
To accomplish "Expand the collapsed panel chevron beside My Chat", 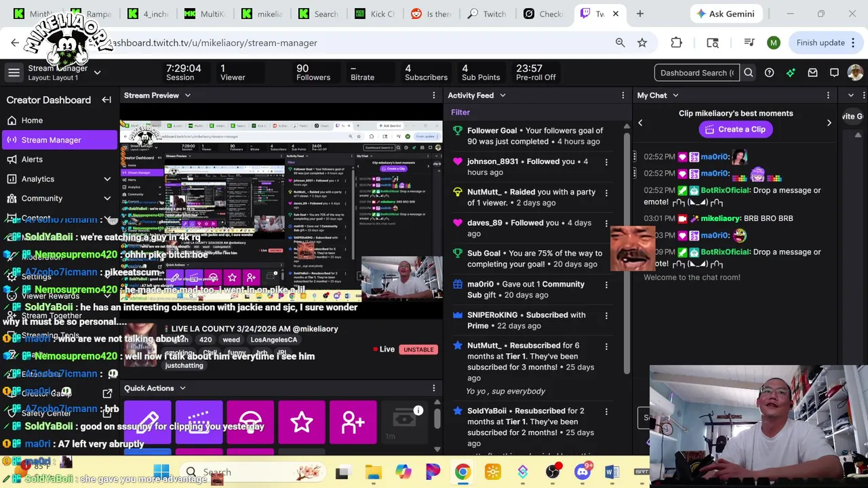I will tap(851, 96).
